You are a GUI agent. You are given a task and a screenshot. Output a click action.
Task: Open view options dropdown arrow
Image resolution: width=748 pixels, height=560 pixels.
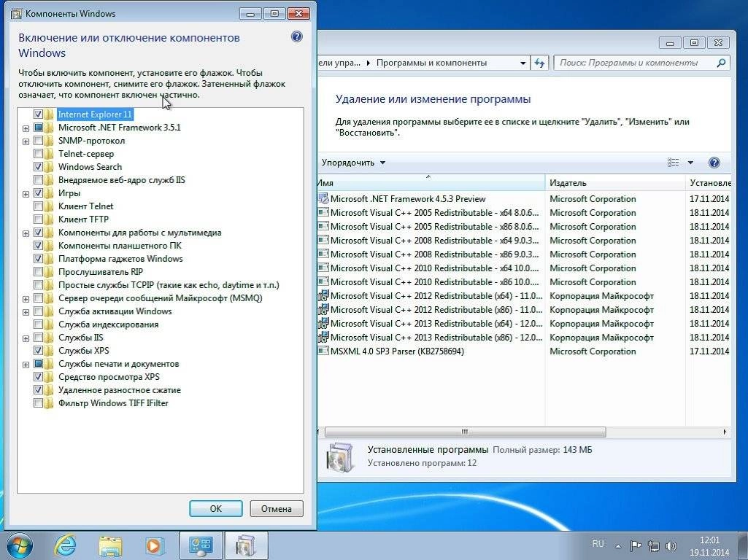(x=690, y=163)
